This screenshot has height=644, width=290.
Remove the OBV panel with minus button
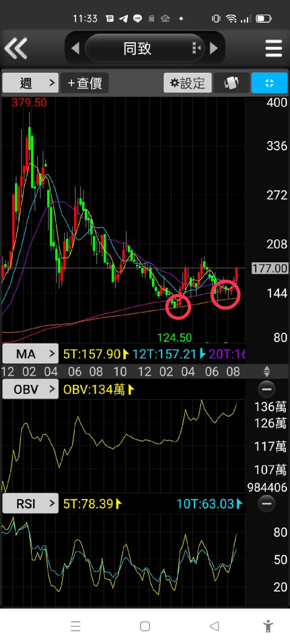point(267,389)
